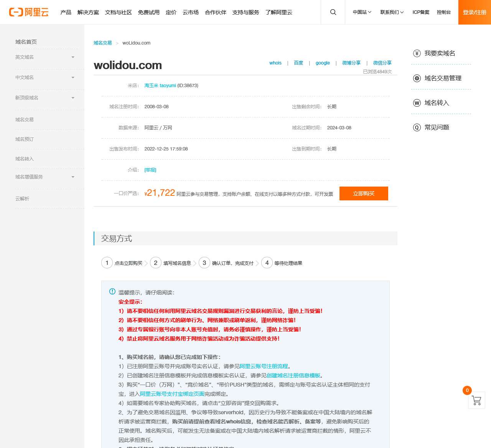Image resolution: width=491 pixels, height=448 pixels.
Task: Share via 微信分享 link
Action: (382, 63)
